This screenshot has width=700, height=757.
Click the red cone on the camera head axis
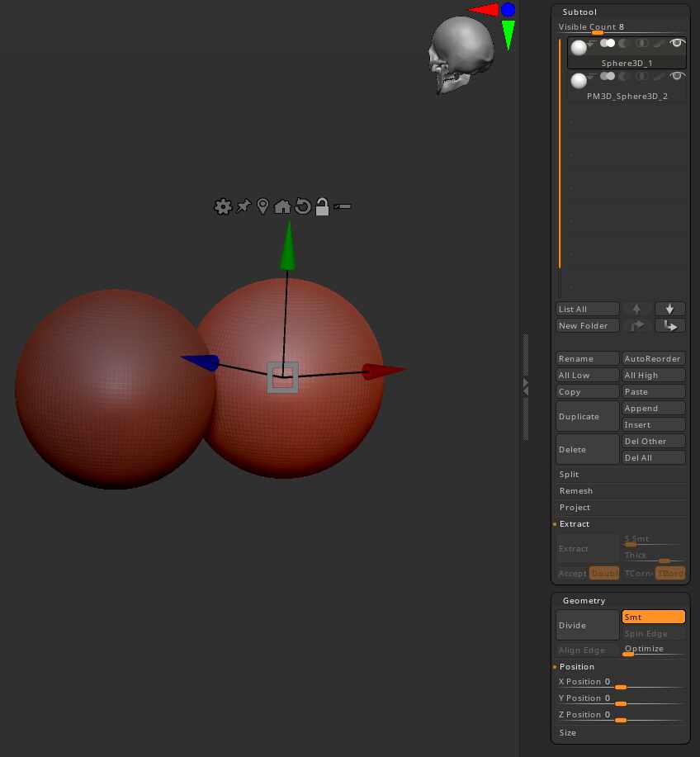pyautogui.click(x=484, y=10)
